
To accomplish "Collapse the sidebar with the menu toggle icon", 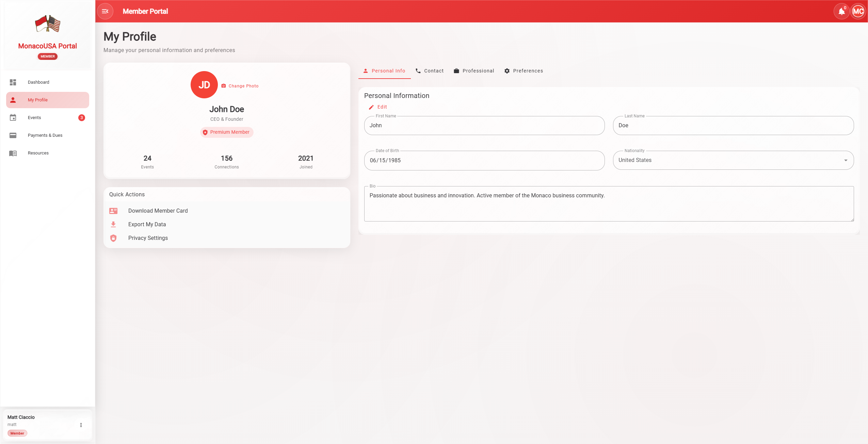I will pyautogui.click(x=105, y=11).
